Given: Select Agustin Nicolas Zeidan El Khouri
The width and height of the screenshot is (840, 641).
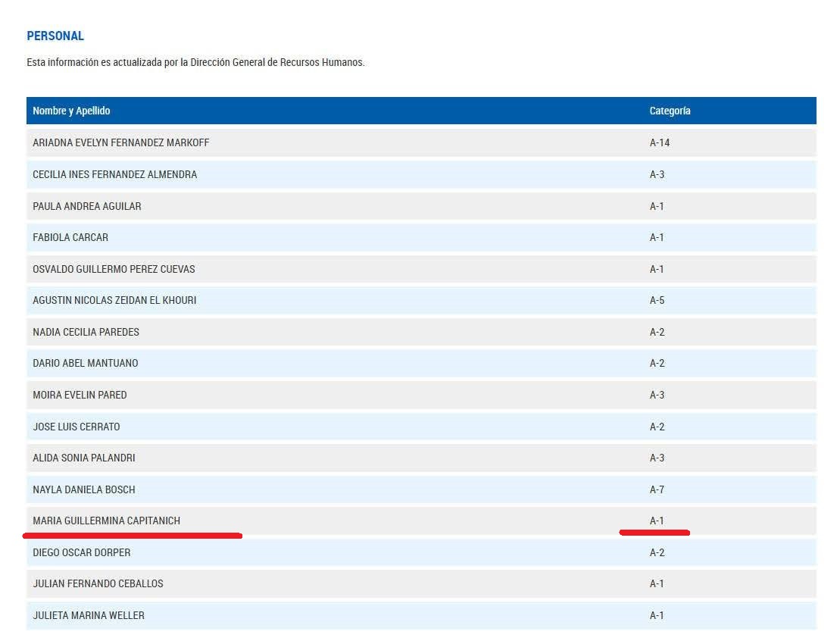Looking at the screenshot, I should 114,300.
